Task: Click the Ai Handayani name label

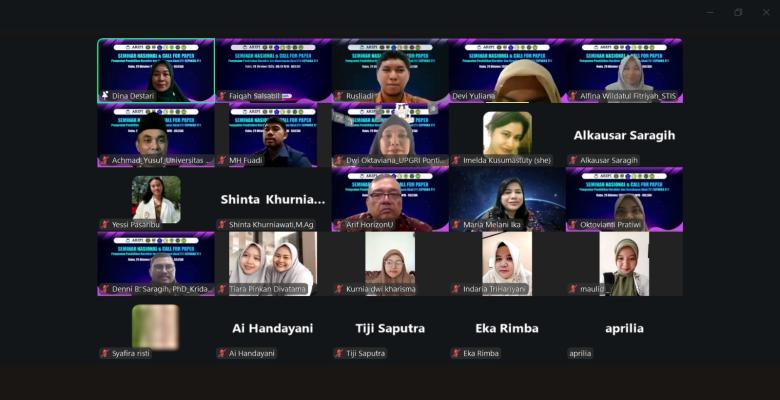Action: (252, 353)
